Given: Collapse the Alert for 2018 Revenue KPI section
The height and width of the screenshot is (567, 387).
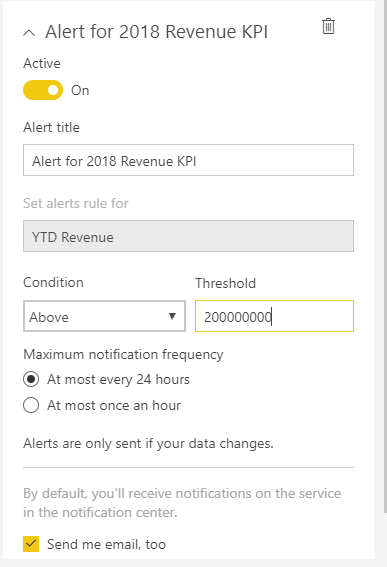Looking at the screenshot, I should tap(29, 33).
